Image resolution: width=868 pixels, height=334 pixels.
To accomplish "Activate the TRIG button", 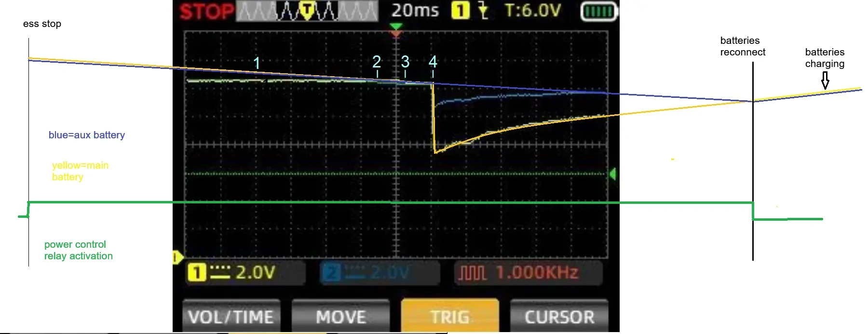I will (449, 316).
